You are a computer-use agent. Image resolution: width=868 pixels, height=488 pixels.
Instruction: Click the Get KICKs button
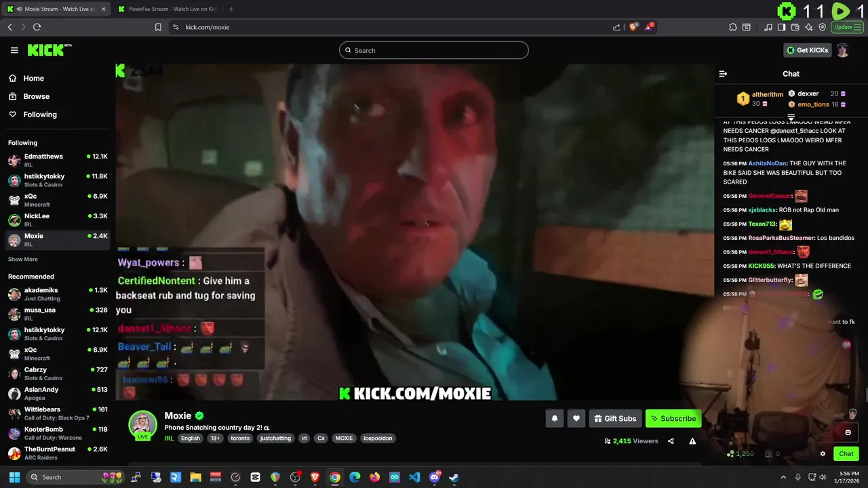click(807, 50)
